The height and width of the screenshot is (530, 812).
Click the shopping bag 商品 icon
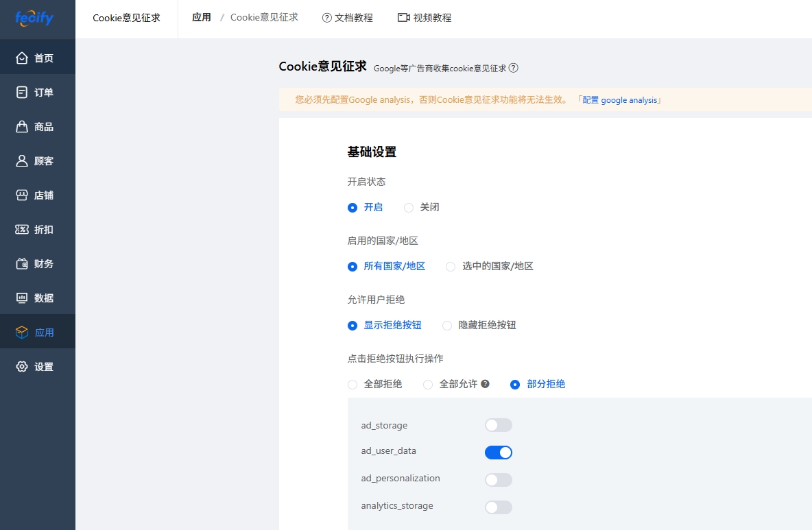pos(22,126)
